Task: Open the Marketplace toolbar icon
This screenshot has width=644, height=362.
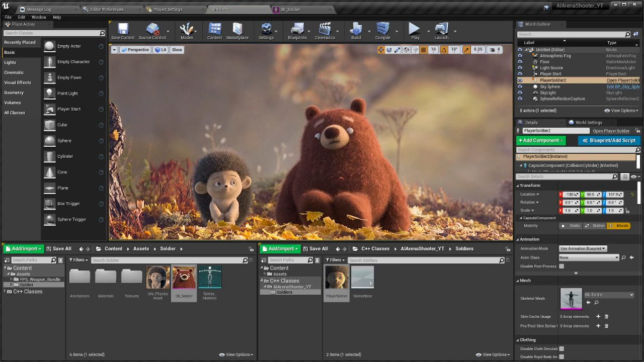Action: [237, 30]
